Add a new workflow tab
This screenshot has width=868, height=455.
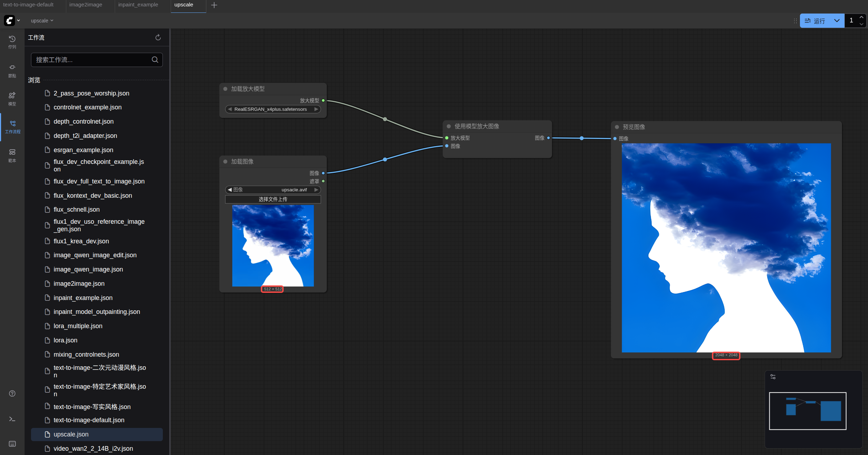tap(214, 5)
